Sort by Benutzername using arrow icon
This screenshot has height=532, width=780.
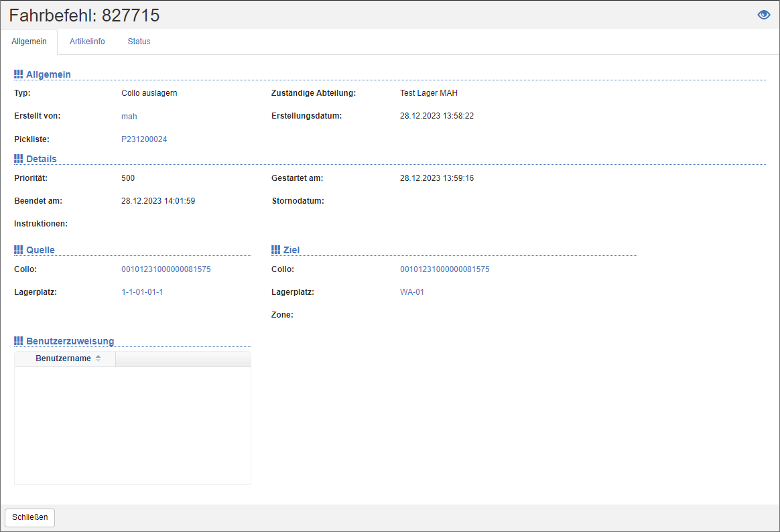[x=99, y=358]
